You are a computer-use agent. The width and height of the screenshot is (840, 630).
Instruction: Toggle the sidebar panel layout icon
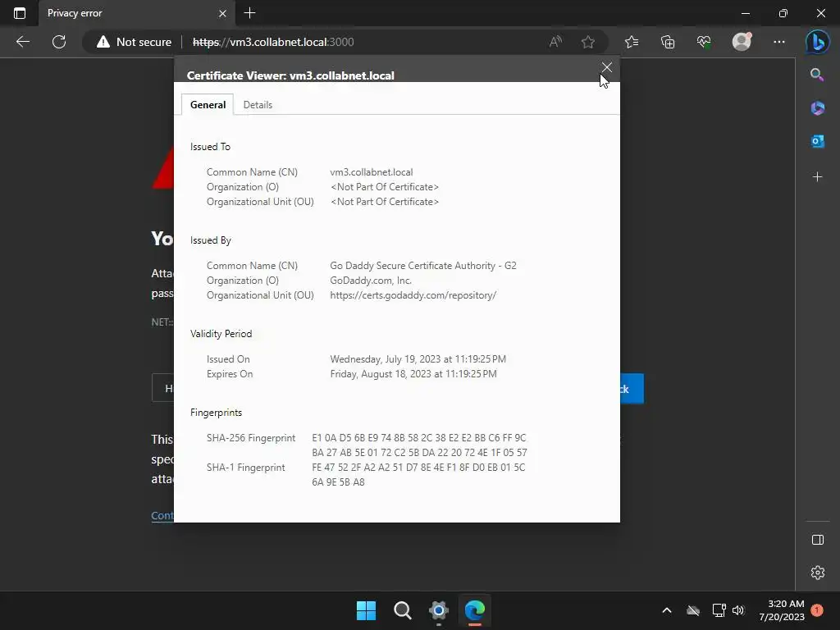click(x=818, y=540)
